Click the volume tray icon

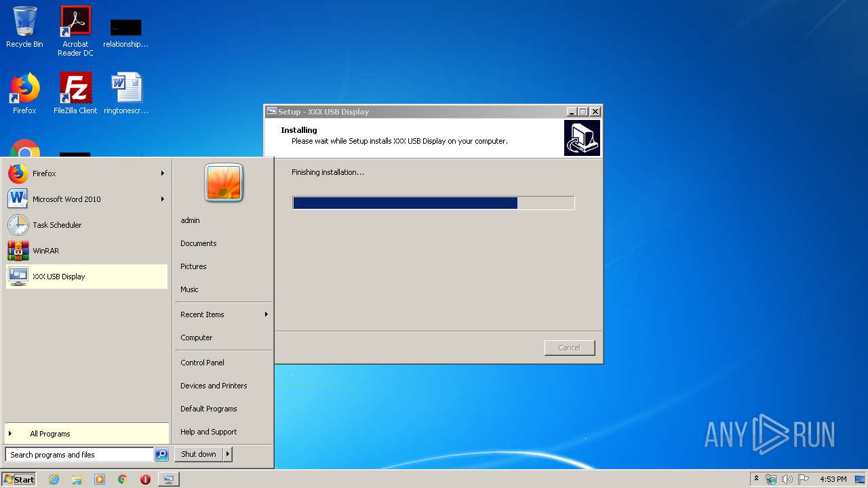click(787, 479)
